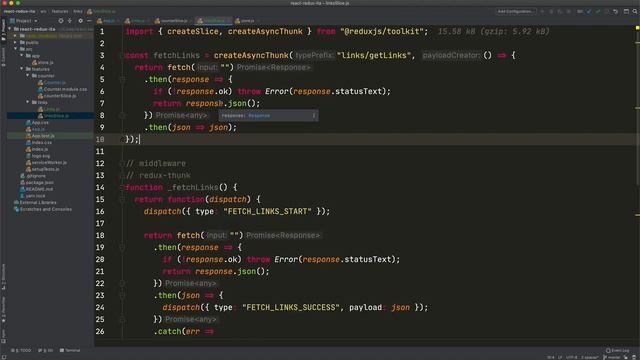Image resolution: width=640 pixels, height=360 pixels.
Task: Hide the Project panel with the minus icon
Action: [x=89, y=20]
